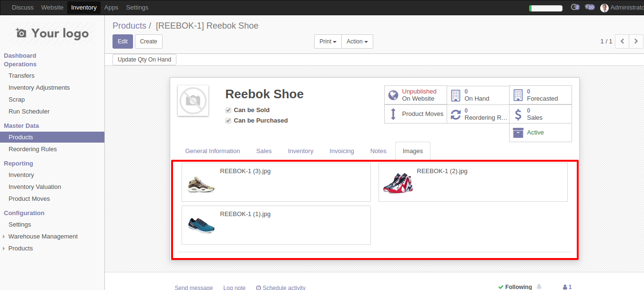Click the Forecasted building icon
Screen dimensions: 644x290
coord(518,95)
